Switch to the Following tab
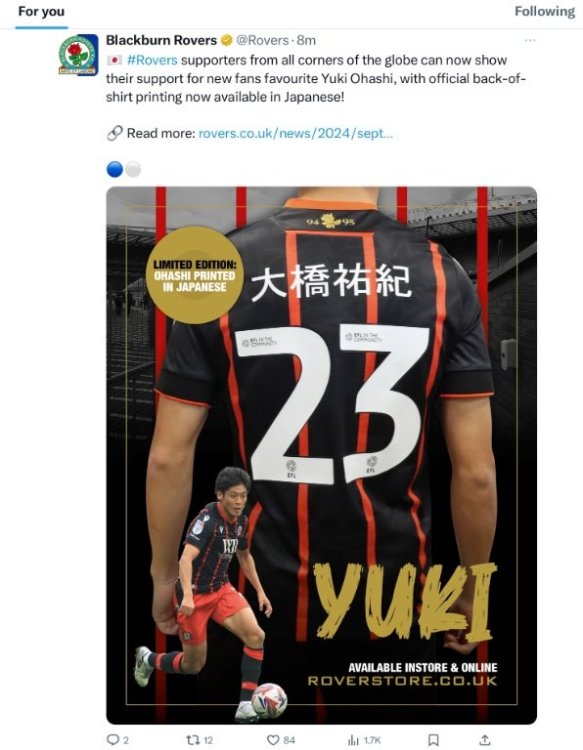583x750 pixels. tap(544, 11)
